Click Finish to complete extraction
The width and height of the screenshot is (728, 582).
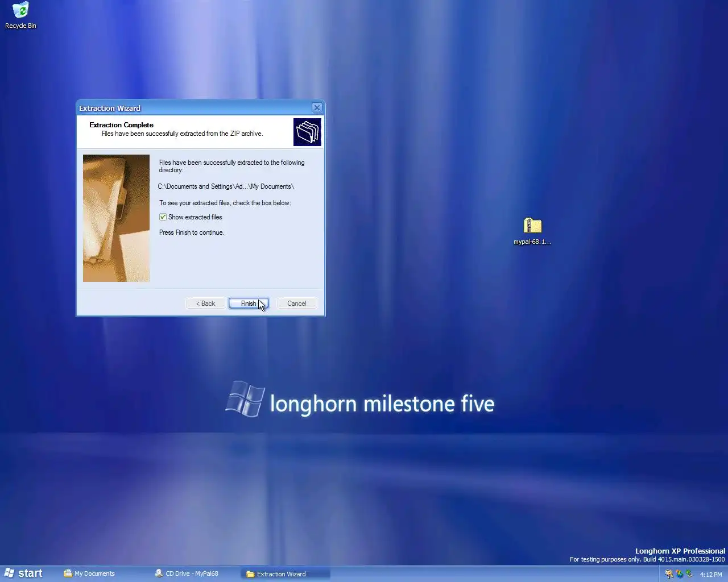(249, 304)
